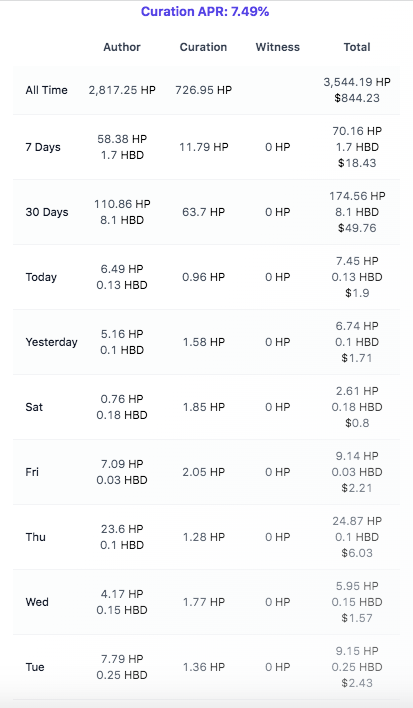Click the Wed row label
Image resolution: width=413 pixels, height=708 pixels.
pyautogui.click(x=37, y=602)
